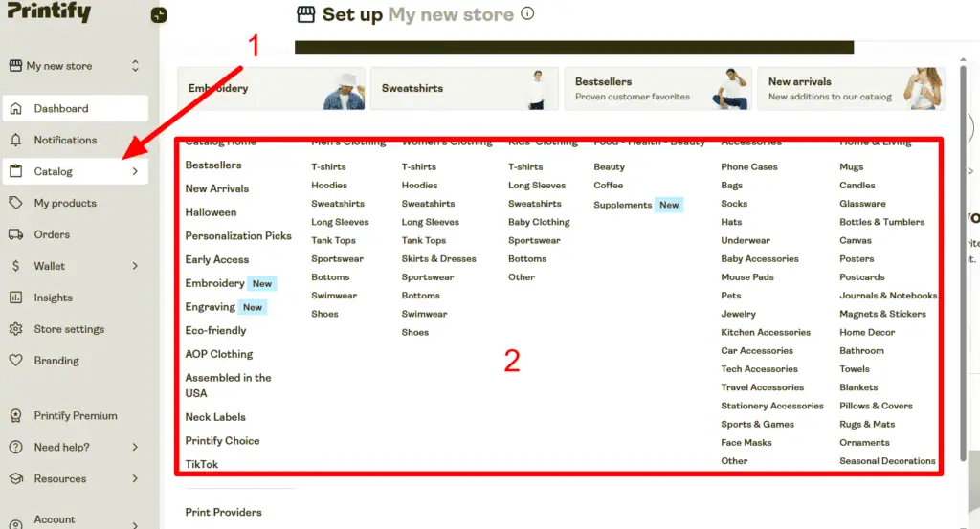Screen dimensions: 980x529
Task: Open the Print Providers link
Action: tap(223, 513)
